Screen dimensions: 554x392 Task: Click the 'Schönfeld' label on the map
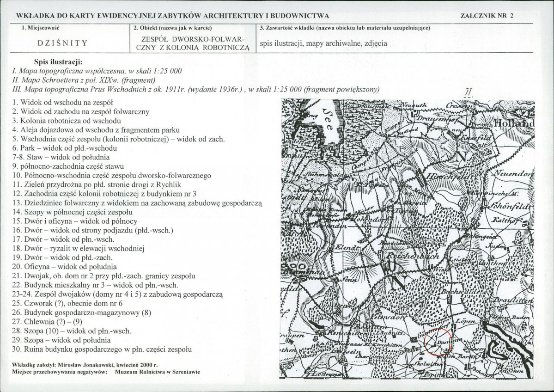tap(510, 206)
